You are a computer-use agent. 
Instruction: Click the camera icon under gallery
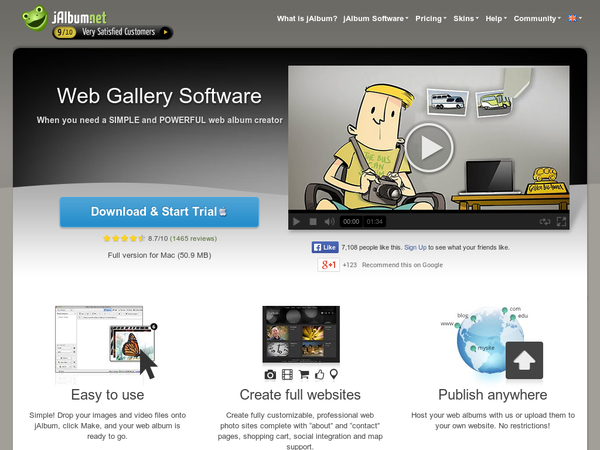[270, 375]
